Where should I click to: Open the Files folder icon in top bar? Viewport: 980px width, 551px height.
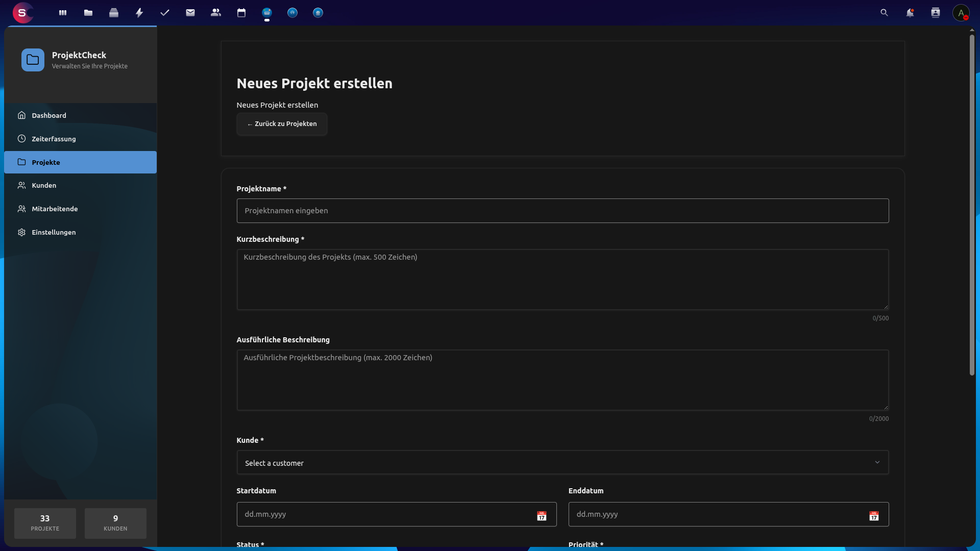(88, 13)
